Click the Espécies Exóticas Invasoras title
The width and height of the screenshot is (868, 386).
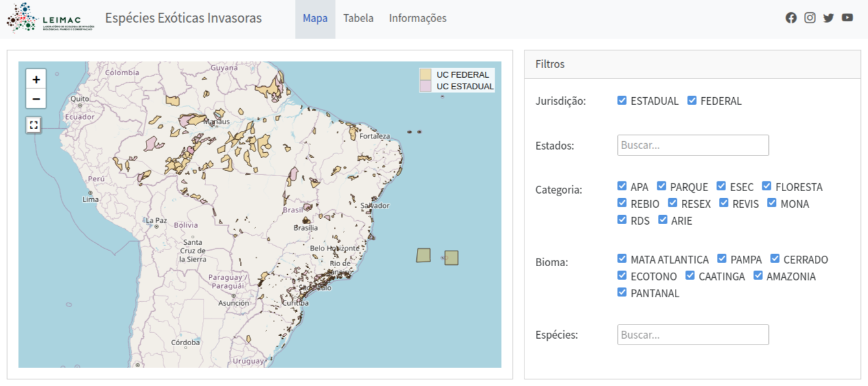pos(183,18)
